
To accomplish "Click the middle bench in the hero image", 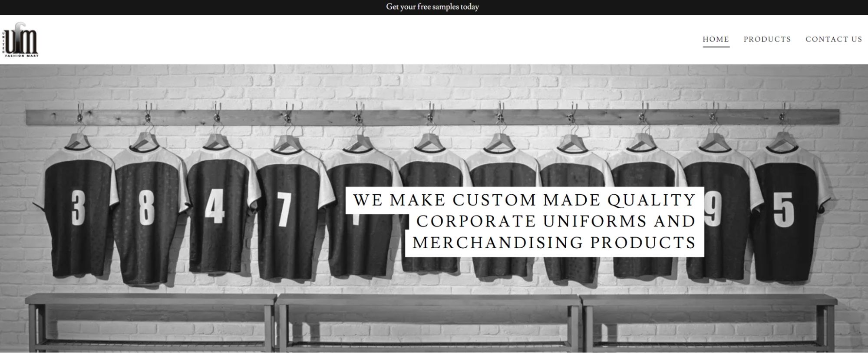I will click(x=428, y=322).
